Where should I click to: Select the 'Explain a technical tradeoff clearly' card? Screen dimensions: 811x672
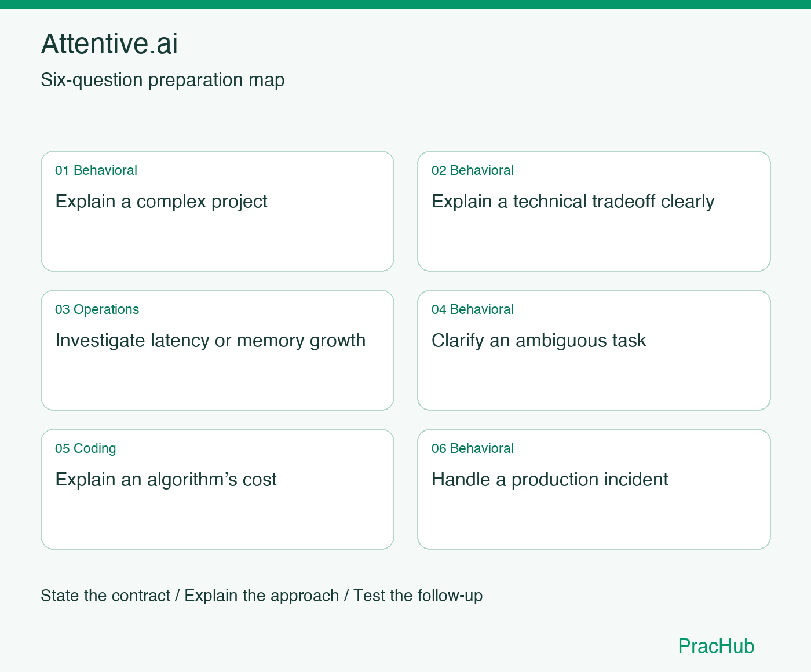click(594, 211)
